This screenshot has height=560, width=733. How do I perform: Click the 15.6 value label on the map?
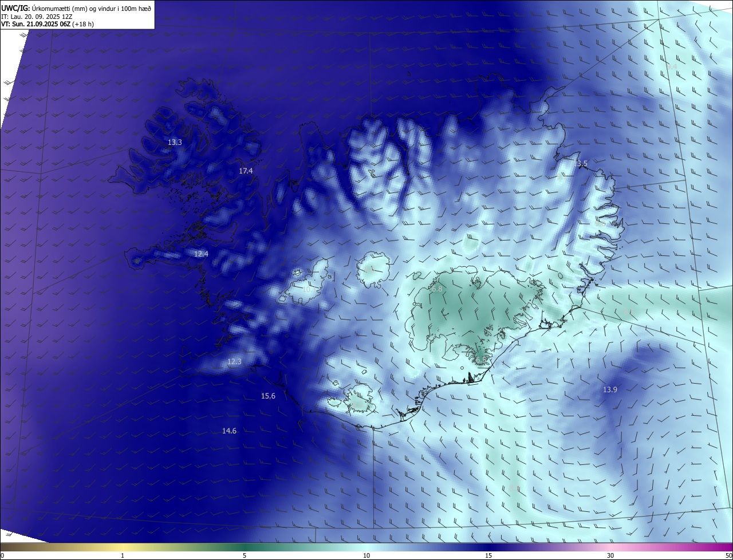click(x=268, y=396)
